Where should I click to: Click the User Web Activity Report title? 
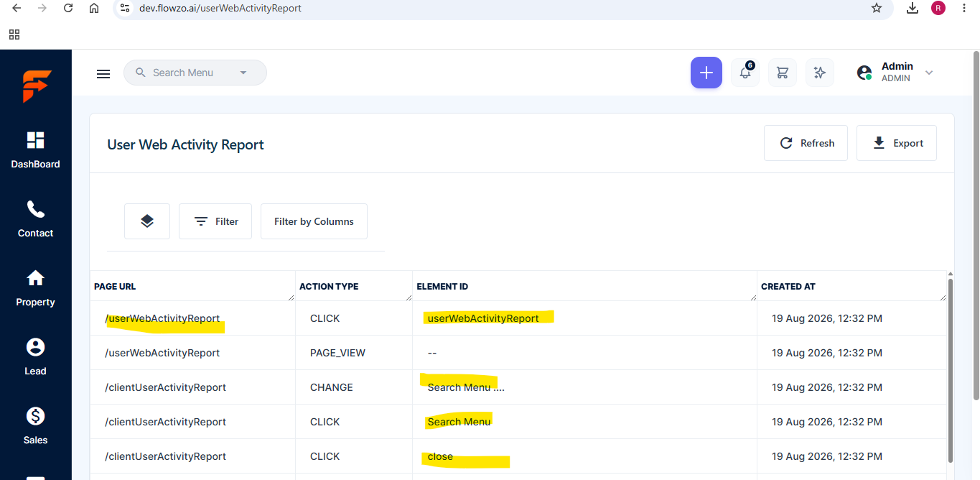185,144
